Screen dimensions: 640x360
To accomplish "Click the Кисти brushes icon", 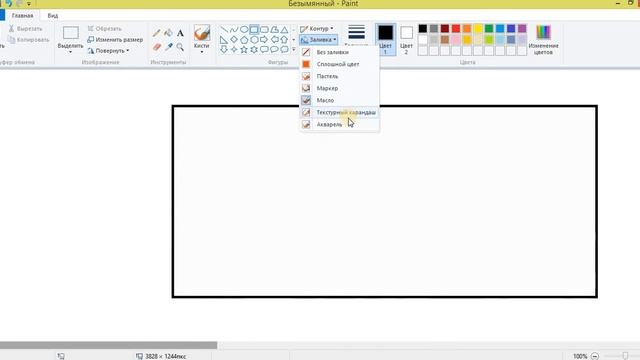I will [202, 33].
